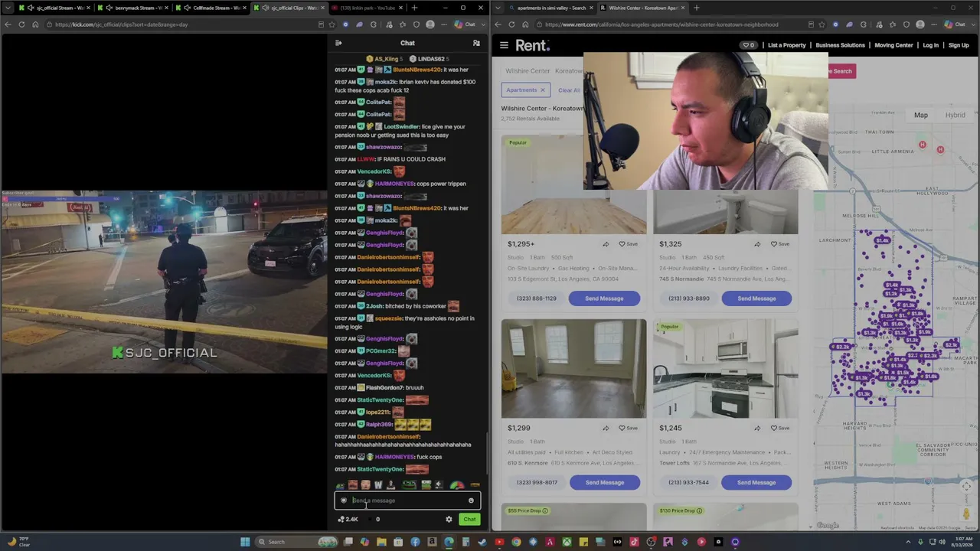Open new tab in Kick browser window
This screenshot has height=551, width=980.
414,8
